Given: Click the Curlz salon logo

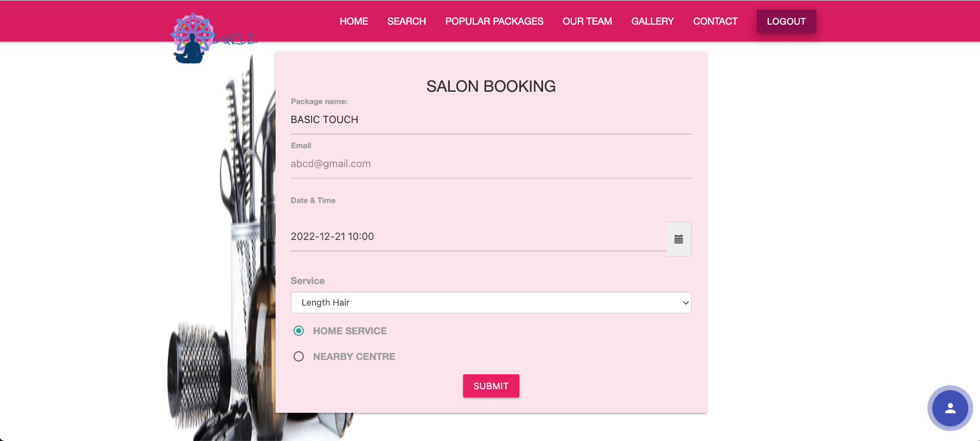Looking at the screenshot, I should (x=213, y=38).
